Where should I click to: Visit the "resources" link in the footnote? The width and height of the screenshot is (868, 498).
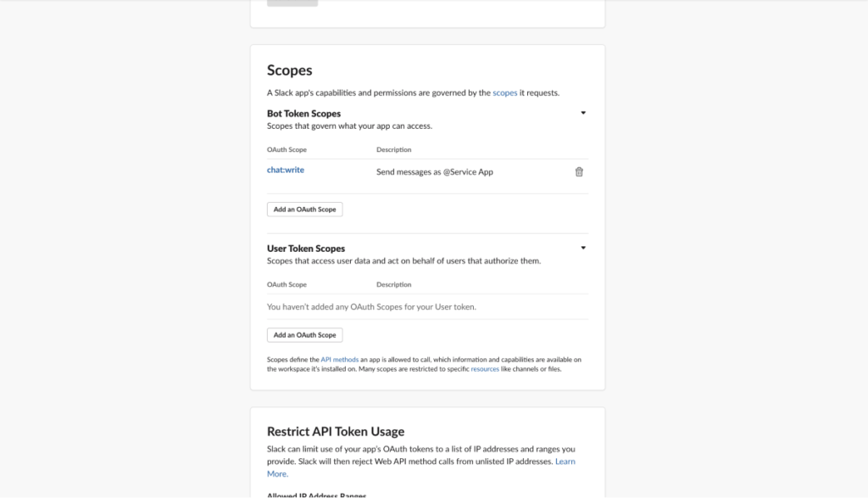485,369
